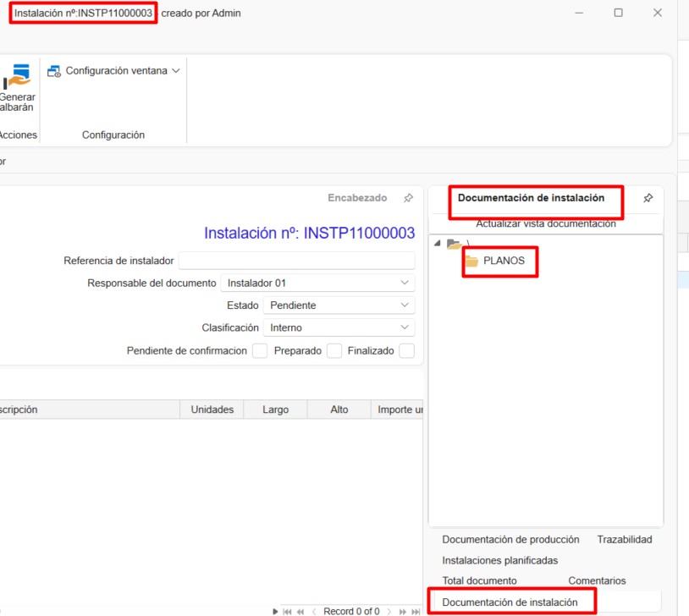This screenshot has height=616, width=689.
Task: Go to the last record
Action: [x=416, y=609]
